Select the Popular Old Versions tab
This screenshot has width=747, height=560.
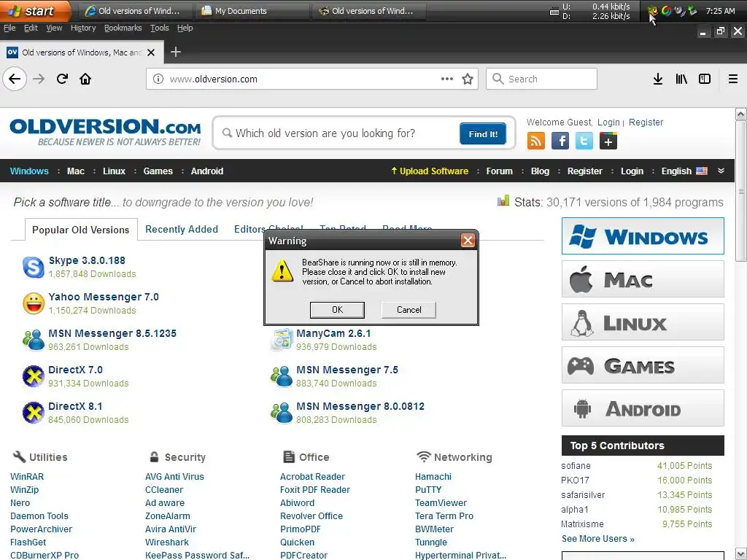coord(80,230)
